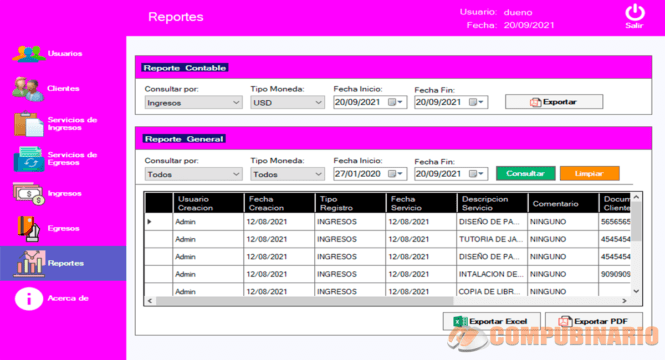Click the table scroll down arrow
Screen dimensions: 665x360
pos(636,291)
